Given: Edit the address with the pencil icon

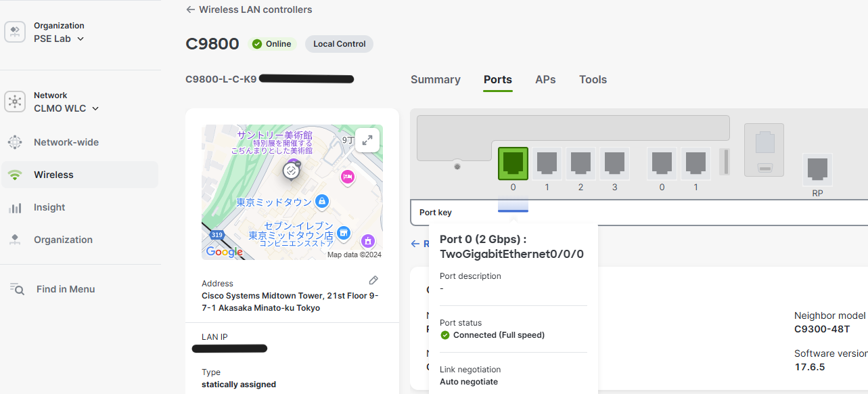Looking at the screenshot, I should (x=373, y=280).
